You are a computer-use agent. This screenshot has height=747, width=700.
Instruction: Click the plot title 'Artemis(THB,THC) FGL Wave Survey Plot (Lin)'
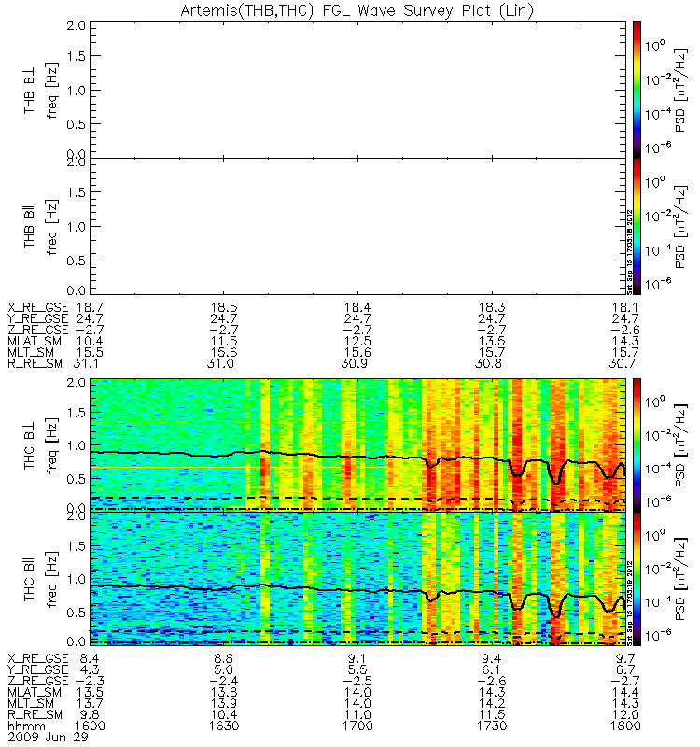(357, 10)
